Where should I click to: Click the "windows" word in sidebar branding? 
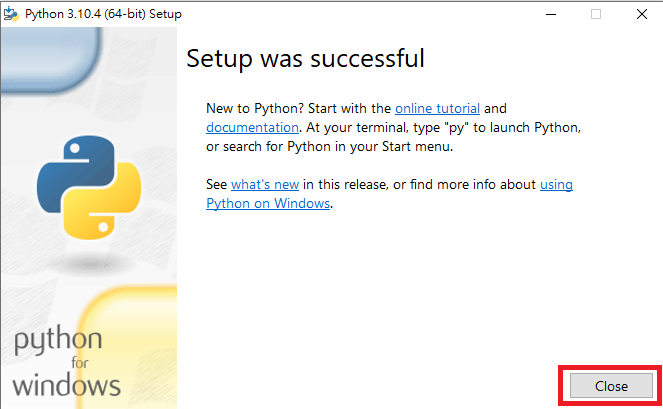pos(67,384)
